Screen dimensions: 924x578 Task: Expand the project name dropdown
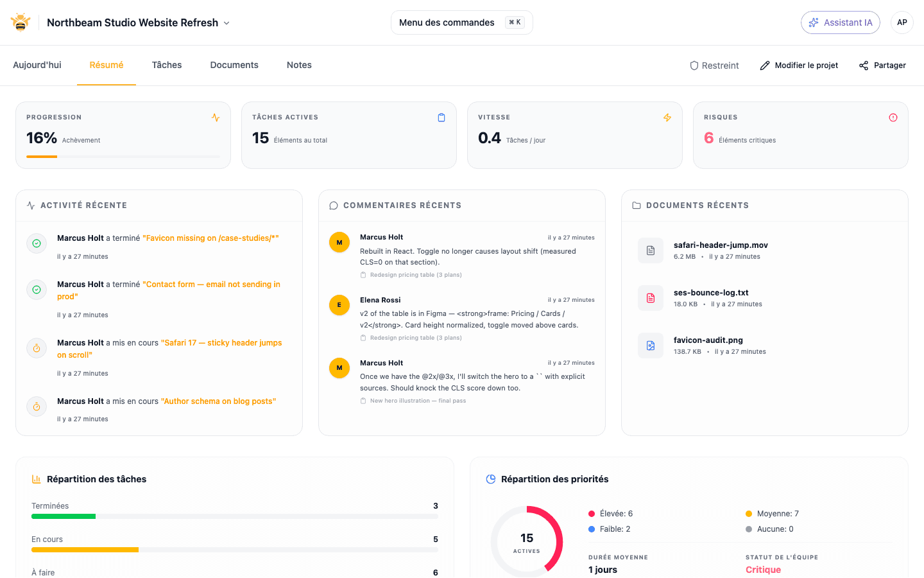click(x=226, y=22)
